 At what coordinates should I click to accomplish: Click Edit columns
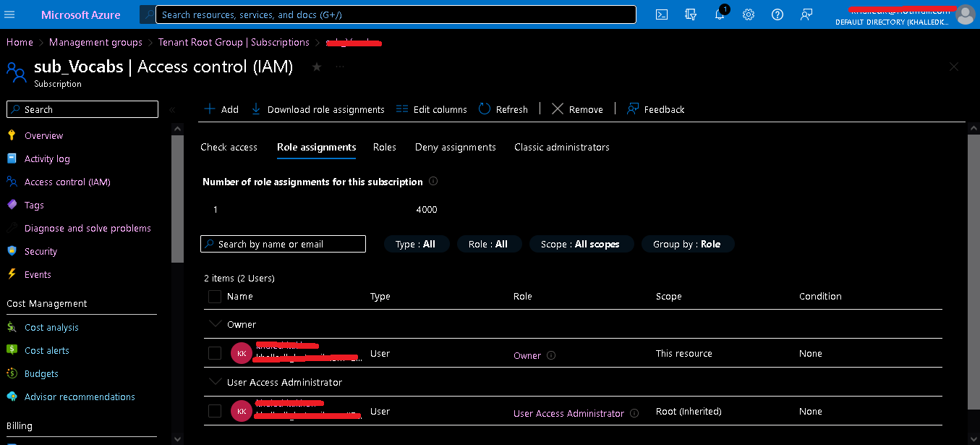click(x=431, y=109)
